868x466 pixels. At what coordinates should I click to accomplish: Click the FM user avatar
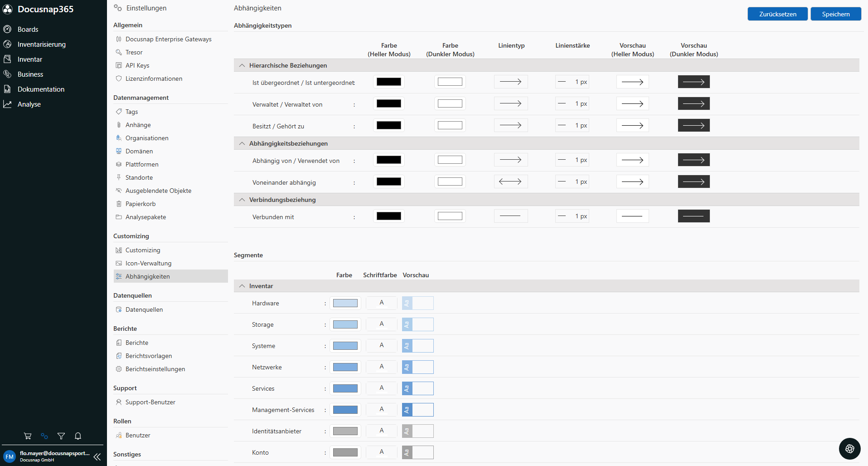pyautogui.click(x=10, y=456)
